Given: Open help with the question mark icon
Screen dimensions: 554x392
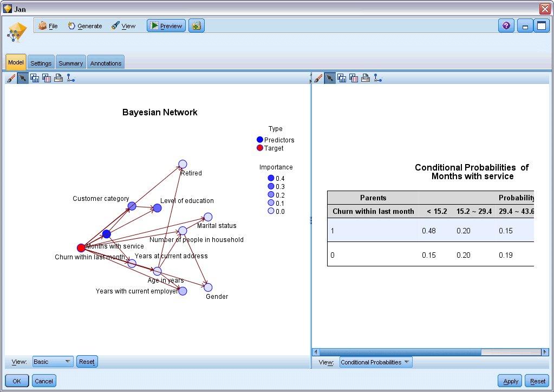Looking at the screenshot, I should tap(506, 26).
